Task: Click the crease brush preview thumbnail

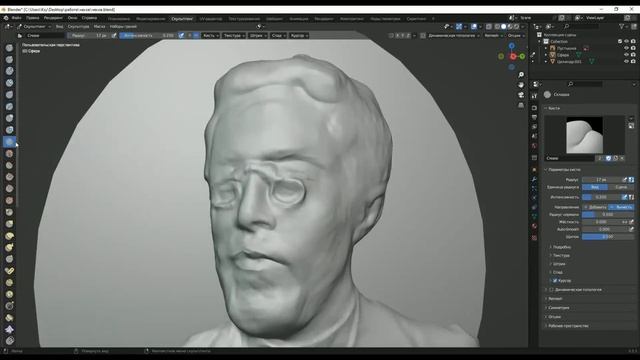Action: [584, 135]
